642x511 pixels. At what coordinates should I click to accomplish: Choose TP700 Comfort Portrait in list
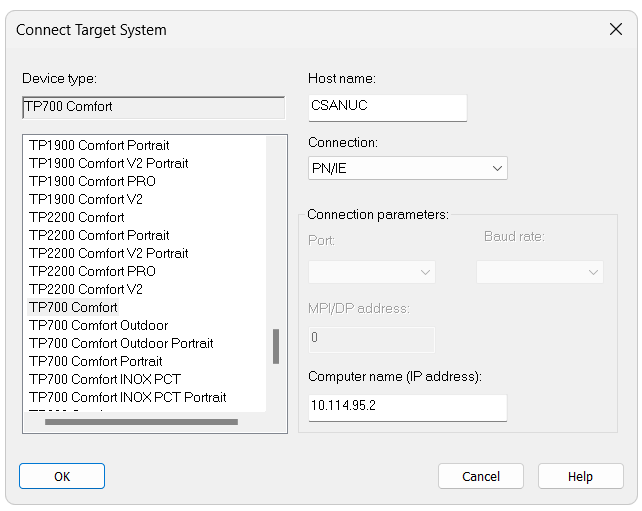click(x=96, y=362)
